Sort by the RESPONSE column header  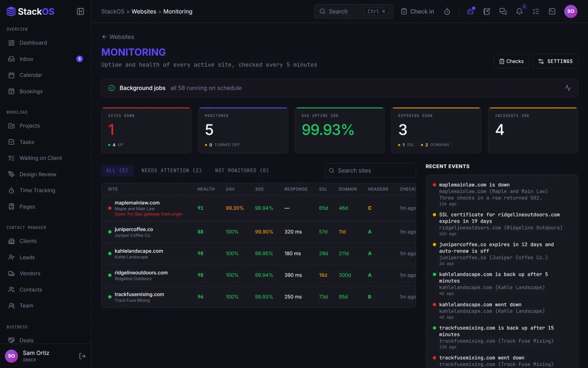[x=296, y=189]
